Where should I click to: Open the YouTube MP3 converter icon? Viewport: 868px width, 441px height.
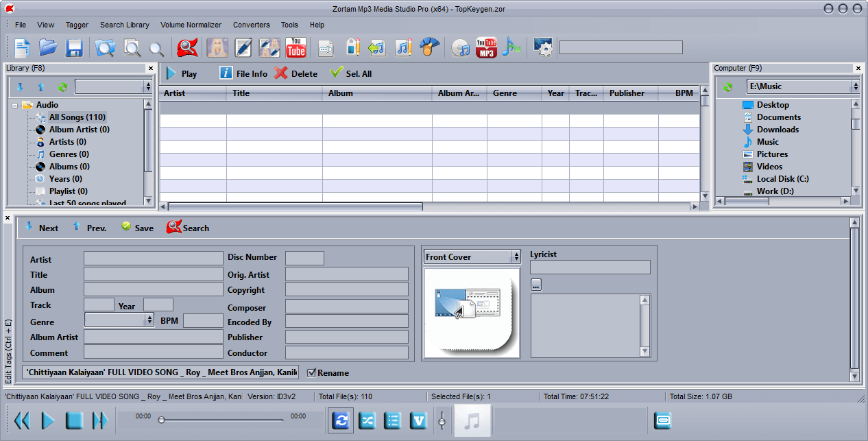click(x=486, y=47)
